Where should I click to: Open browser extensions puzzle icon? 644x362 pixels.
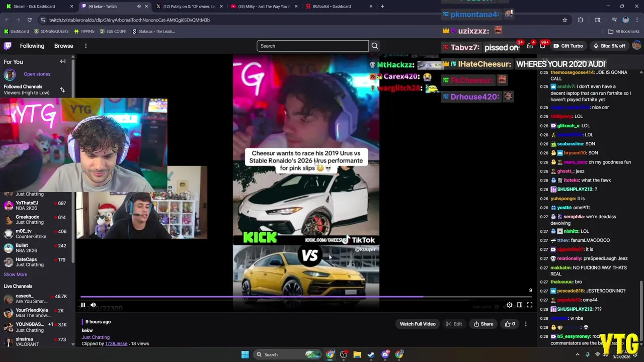point(581,20)
